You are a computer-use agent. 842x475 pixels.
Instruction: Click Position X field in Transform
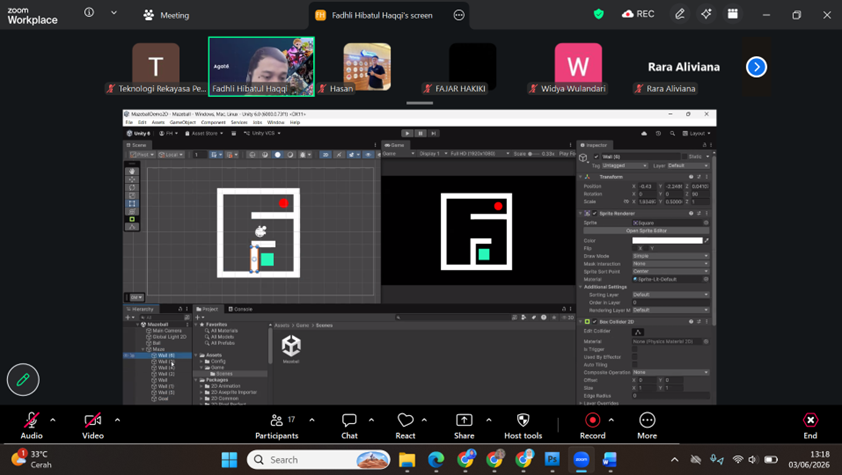click(648, 186)
